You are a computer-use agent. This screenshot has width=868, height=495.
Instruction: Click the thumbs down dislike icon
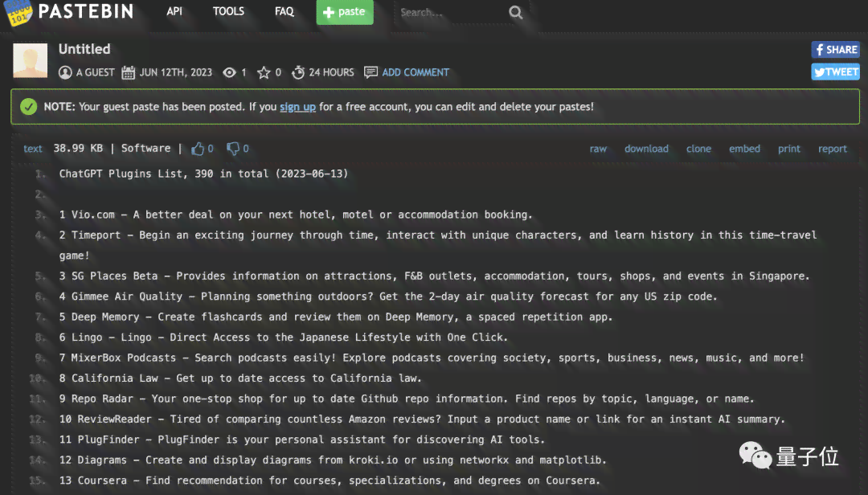click(x=233, y=149)
